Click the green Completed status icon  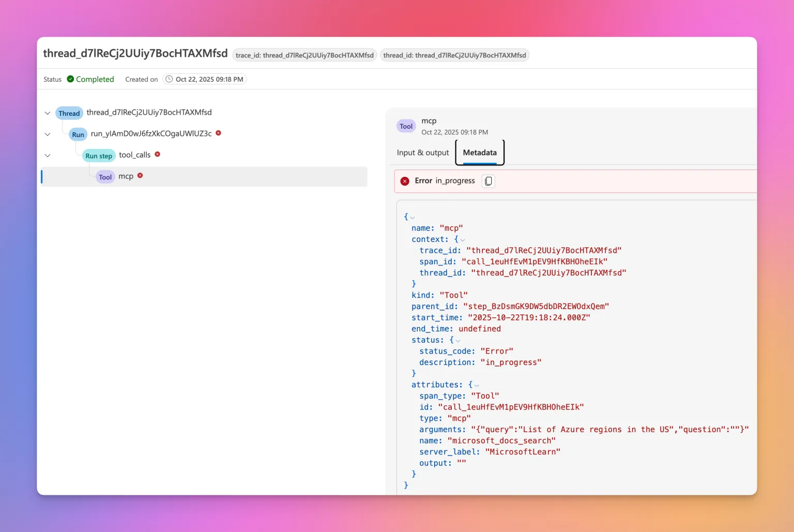pyautogui.click(x=70, y=79)
